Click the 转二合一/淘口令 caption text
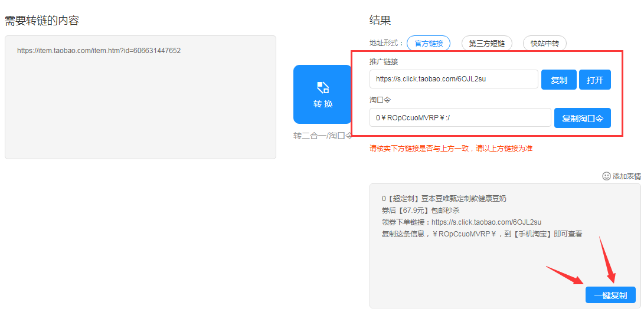 (322, 135)
